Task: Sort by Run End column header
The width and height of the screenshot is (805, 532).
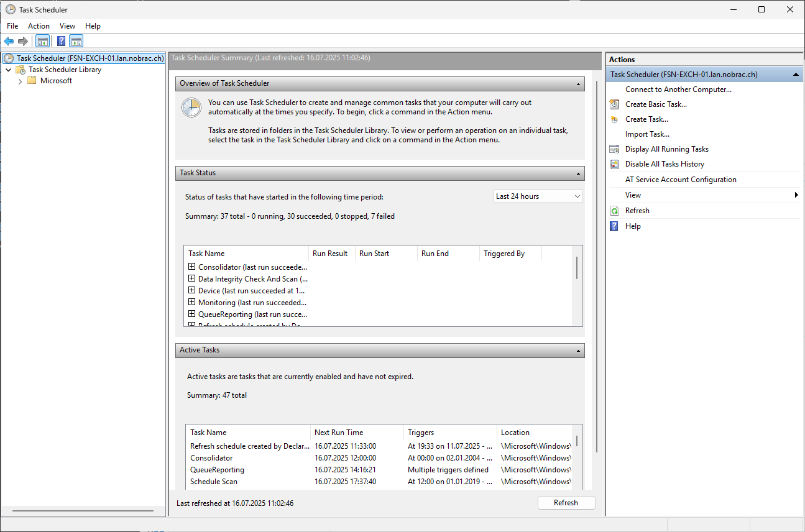Action: pyautogui.click(x=448, y=254)
